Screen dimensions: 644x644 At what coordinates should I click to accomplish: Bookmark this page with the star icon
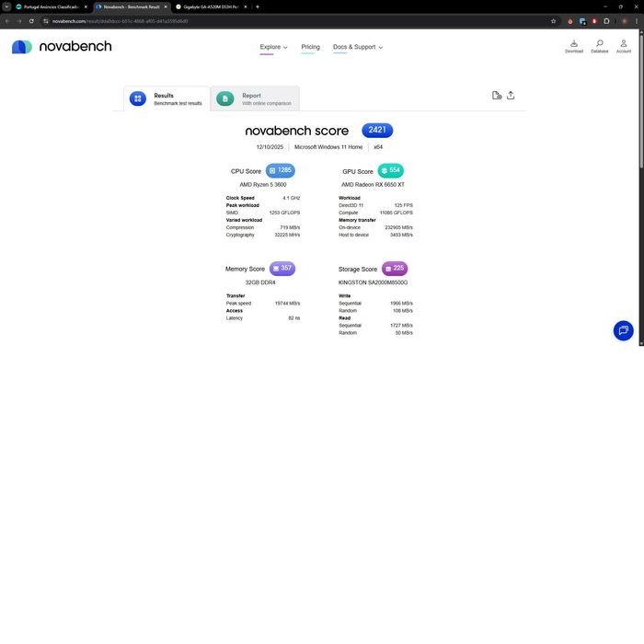[x=553, y=21]
